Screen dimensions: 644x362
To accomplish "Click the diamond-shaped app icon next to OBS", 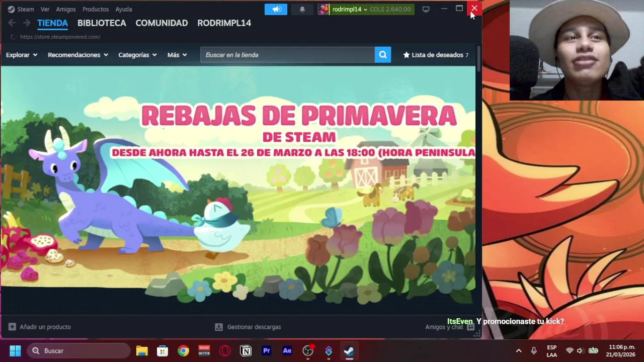I will 329,350.
